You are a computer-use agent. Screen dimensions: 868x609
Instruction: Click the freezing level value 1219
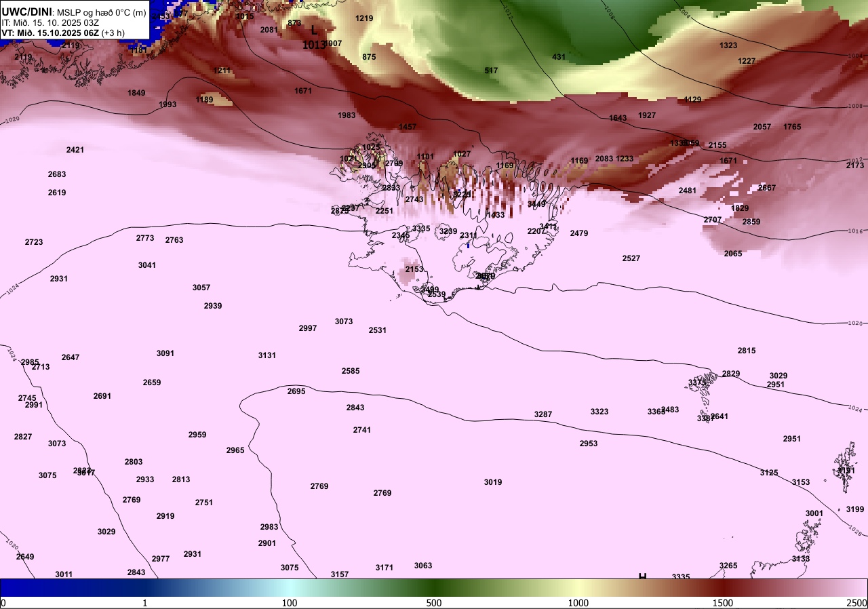click(365, 18)
